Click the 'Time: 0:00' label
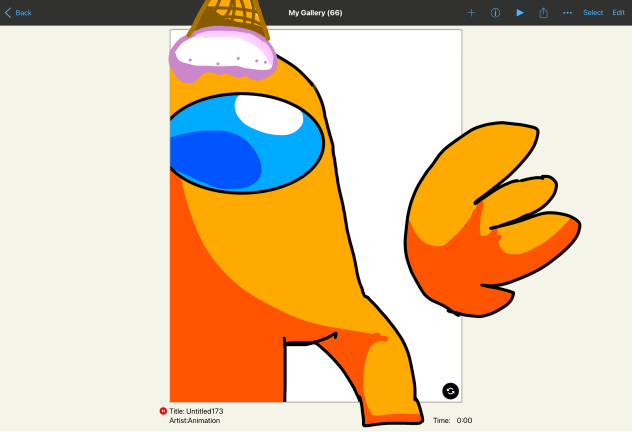Screen dimensions: 632x432 [453, 420]
